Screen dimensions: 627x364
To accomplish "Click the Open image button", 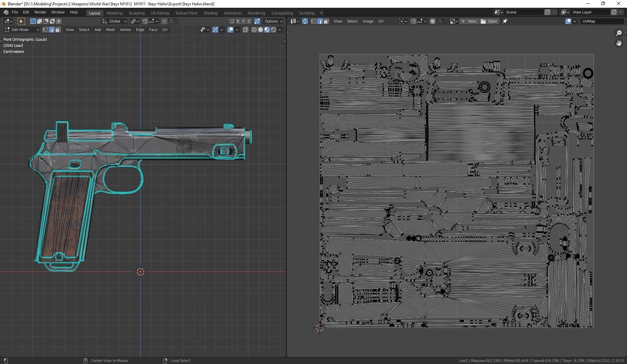I will [x=489, y=21].
